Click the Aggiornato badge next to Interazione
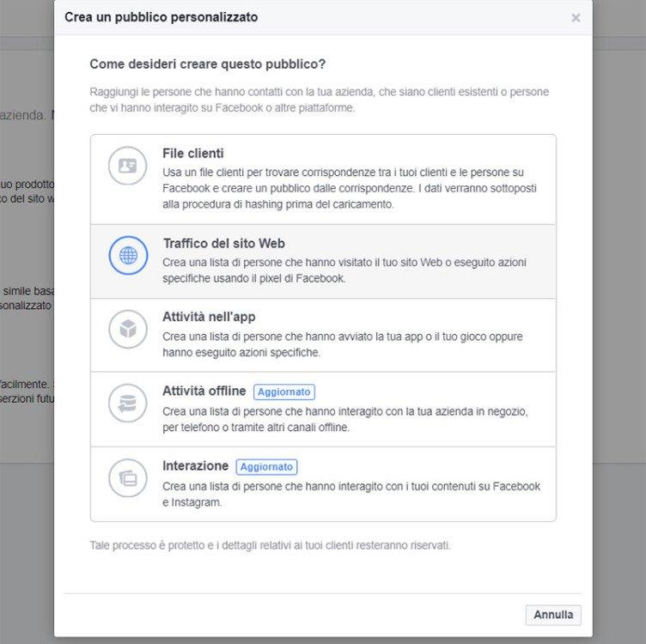The height and width of the screenshot is (644, 646). click(x=266, y=466)
